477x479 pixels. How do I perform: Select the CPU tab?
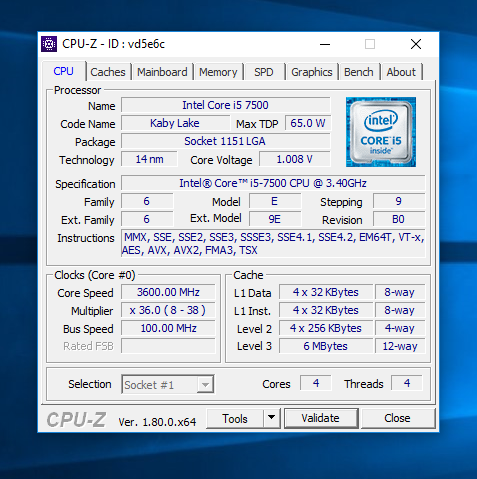click(63, 71)
